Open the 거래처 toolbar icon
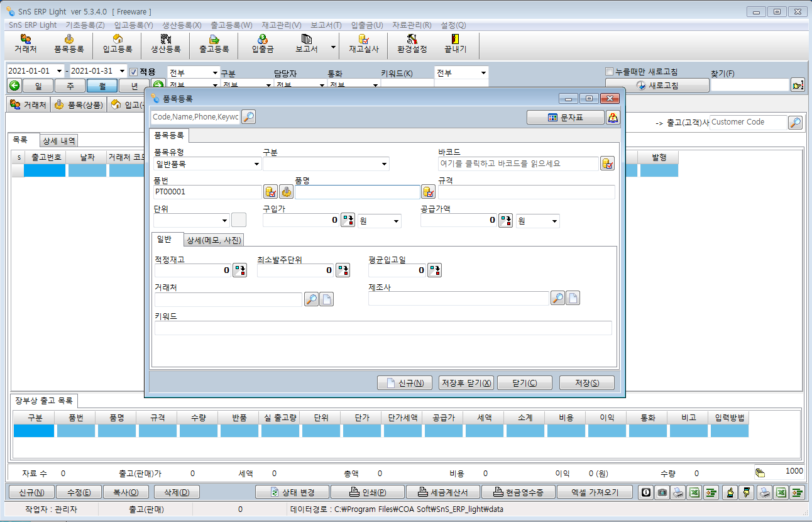Viewport: 812px width, 522px height. [x=25, y=44]
